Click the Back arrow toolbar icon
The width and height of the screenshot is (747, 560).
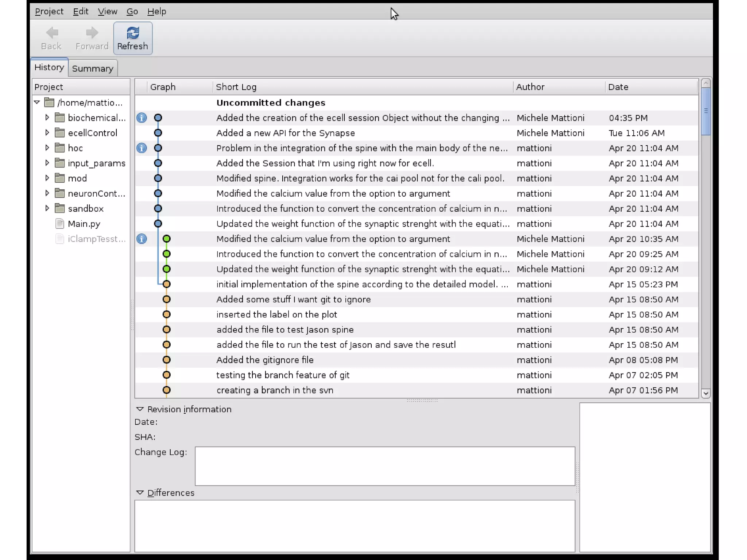click(x=52, y=33)
